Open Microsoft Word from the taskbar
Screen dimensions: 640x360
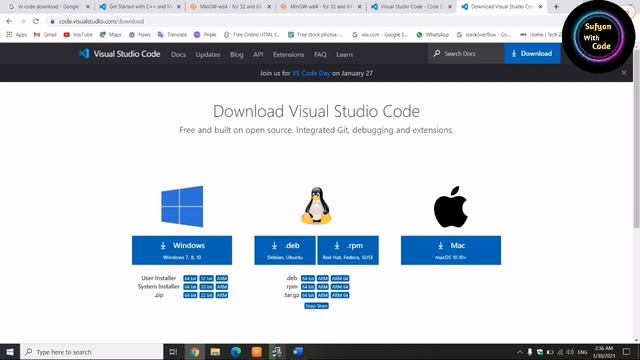pyautogui.click(x=298, y=352)
